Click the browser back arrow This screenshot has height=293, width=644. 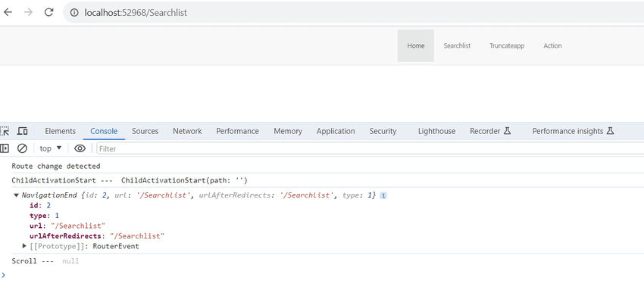[8, 12]
